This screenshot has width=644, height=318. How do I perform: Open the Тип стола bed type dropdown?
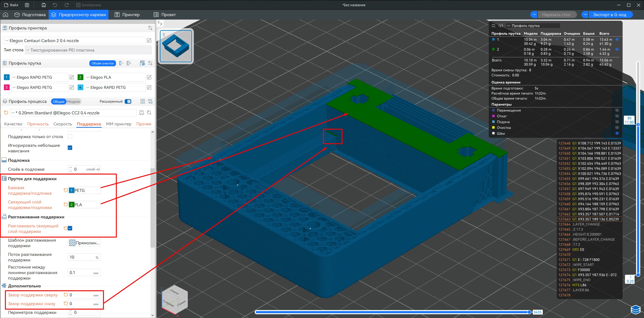pyautogui.click(x=88, y=50)
